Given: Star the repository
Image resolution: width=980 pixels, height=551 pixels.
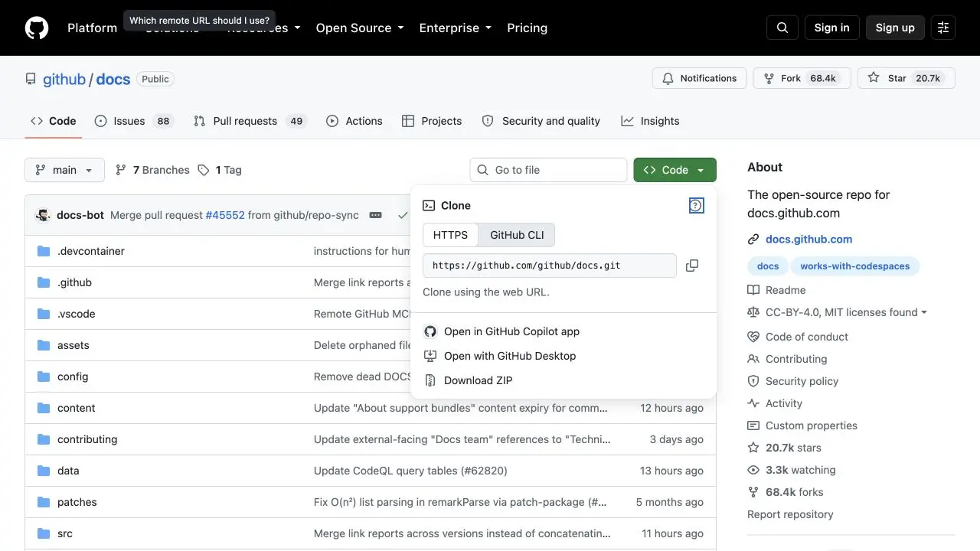Looking at the screenshot, I should pos(906,78).
